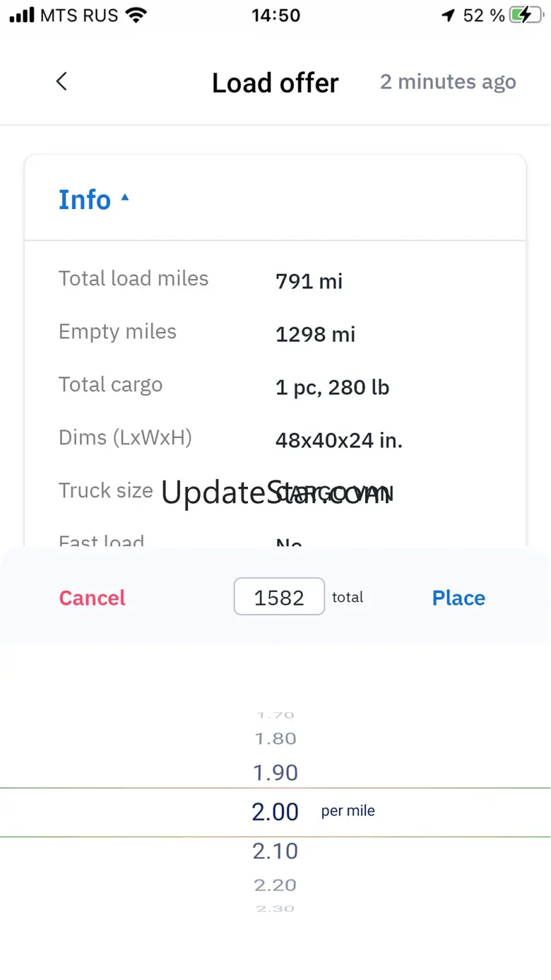This screenshot has height=980, width=551.
Task: Select 2.20 rate in picker wheel
Action: [275, 885]
